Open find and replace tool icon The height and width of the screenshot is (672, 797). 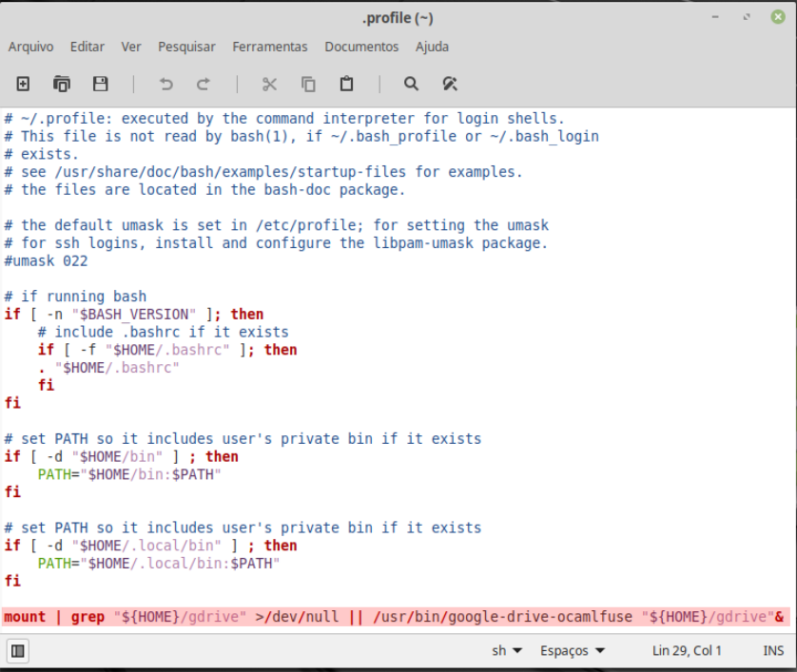(450, 84)
